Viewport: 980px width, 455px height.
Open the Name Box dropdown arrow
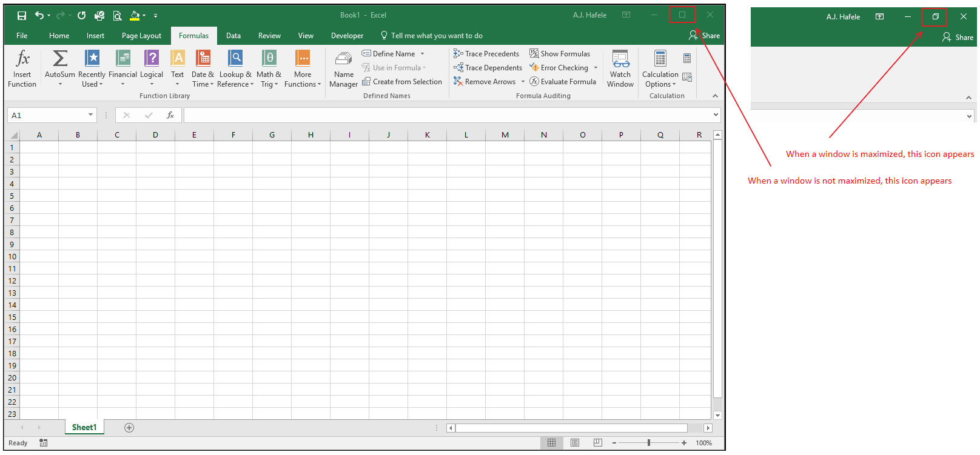click(91, 115)
